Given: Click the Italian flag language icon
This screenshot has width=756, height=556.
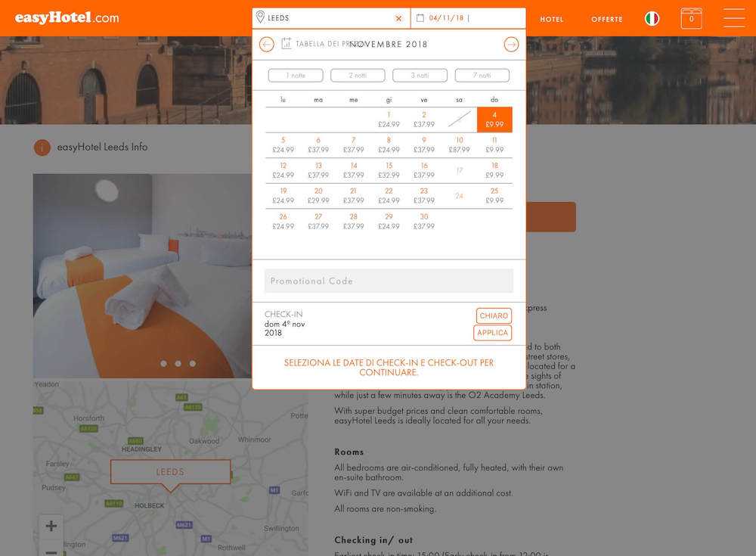Looking at the screenshot, I should pos(652,18).
